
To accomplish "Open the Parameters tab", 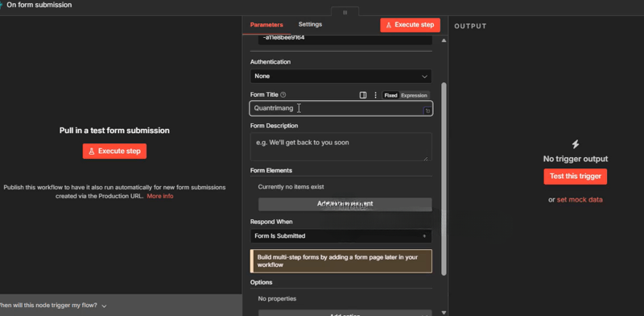I will 266,25.
